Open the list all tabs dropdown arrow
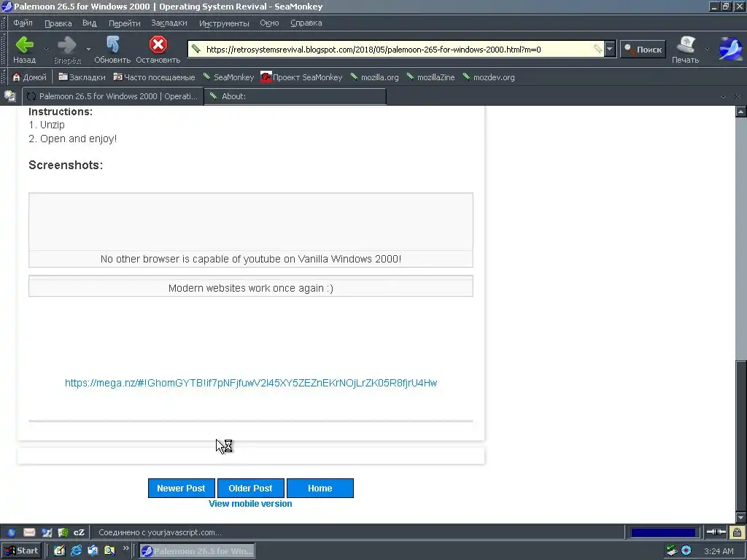The width and height of the screenshot is (747, 560). tap(723, 96)
